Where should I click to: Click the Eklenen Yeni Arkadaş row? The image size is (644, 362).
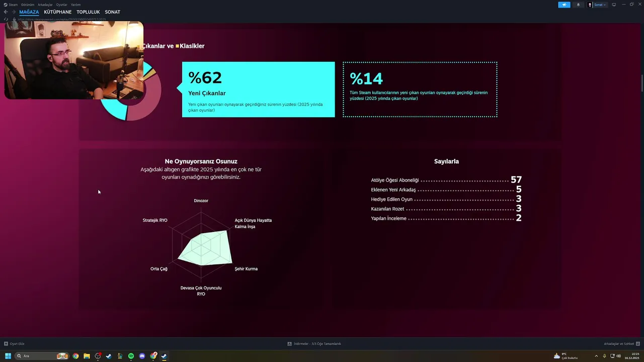446,190
